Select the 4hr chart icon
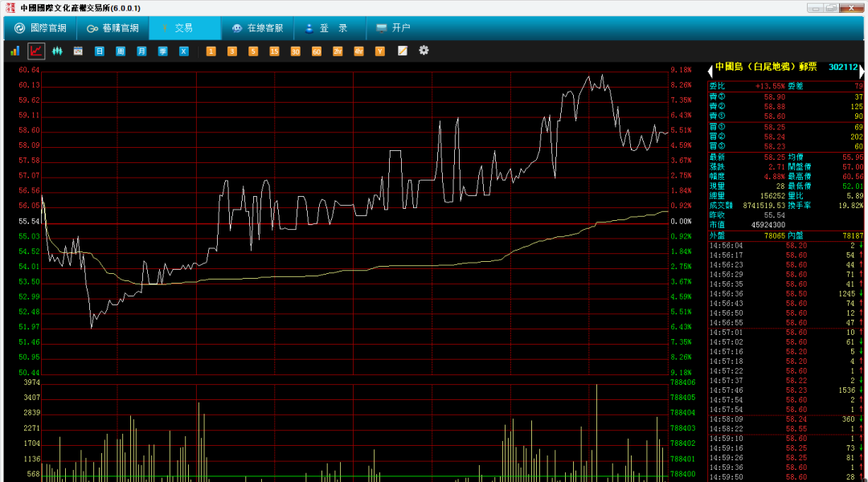 tap(358, 51)
